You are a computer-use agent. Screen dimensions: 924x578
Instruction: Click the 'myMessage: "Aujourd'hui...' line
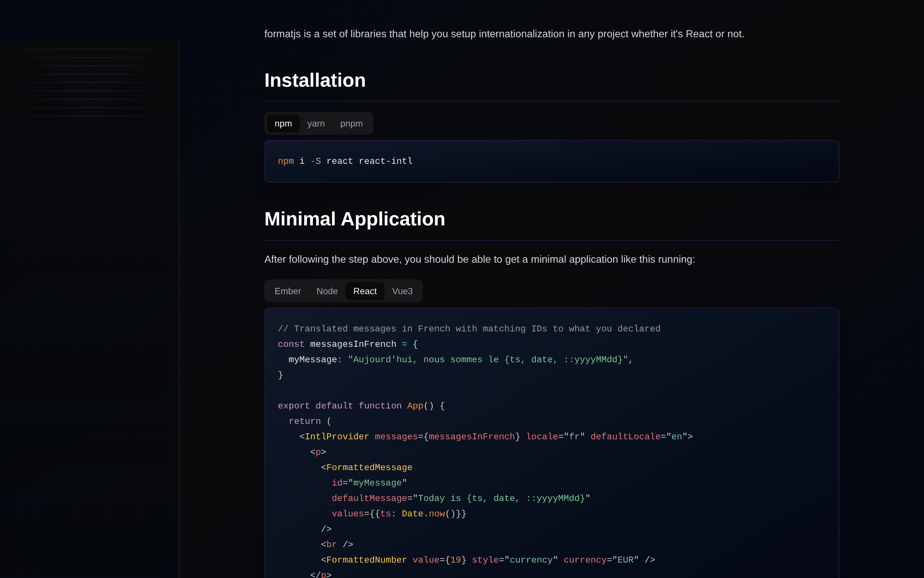click(x=460, y=360)
